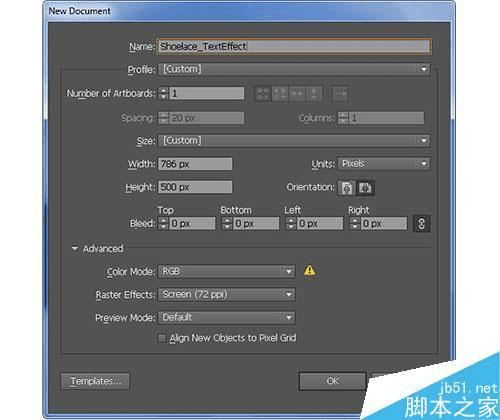Screen dimensions: 500x420
Task: Toggle the bleed link chain icon
Action: coord(421,223)
